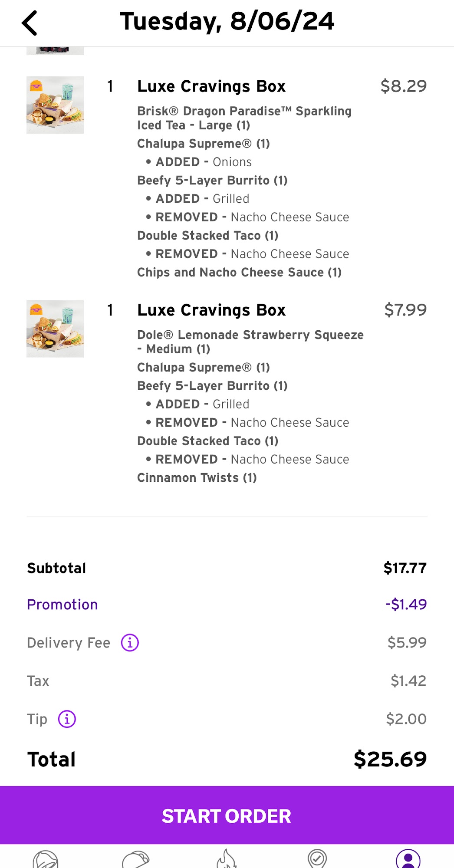The width and height of the screenshot is (454, 868).
Task: Tap the first Luxe Cravings Box title
Action: [211, 86]
